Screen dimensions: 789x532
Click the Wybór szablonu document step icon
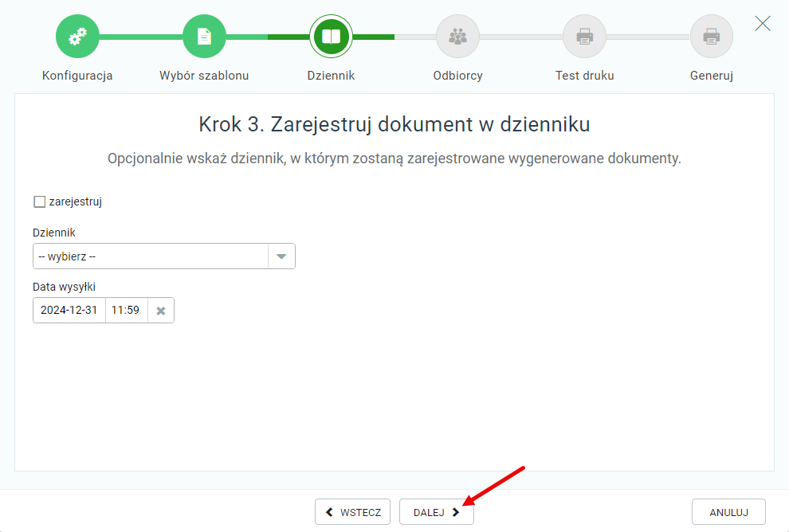(204, 37)
